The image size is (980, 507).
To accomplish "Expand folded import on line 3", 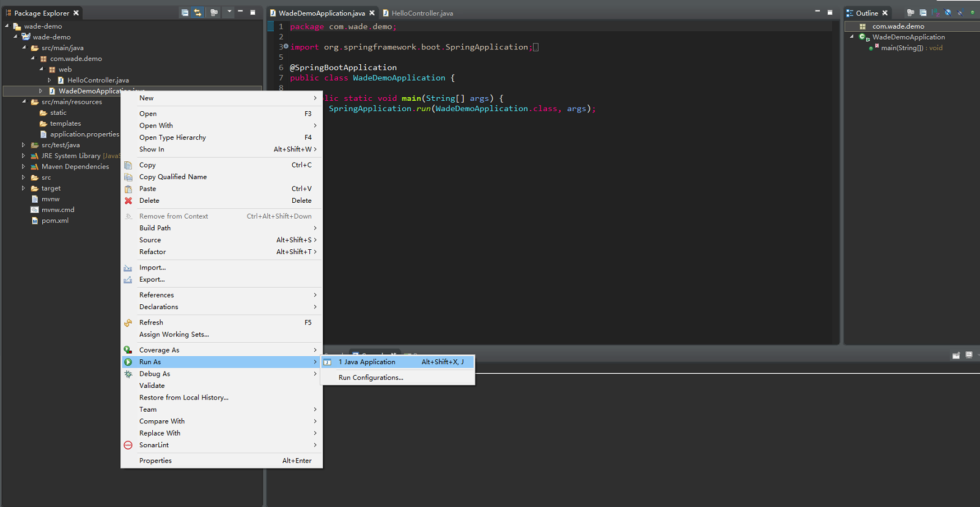I will coord(286,46).
